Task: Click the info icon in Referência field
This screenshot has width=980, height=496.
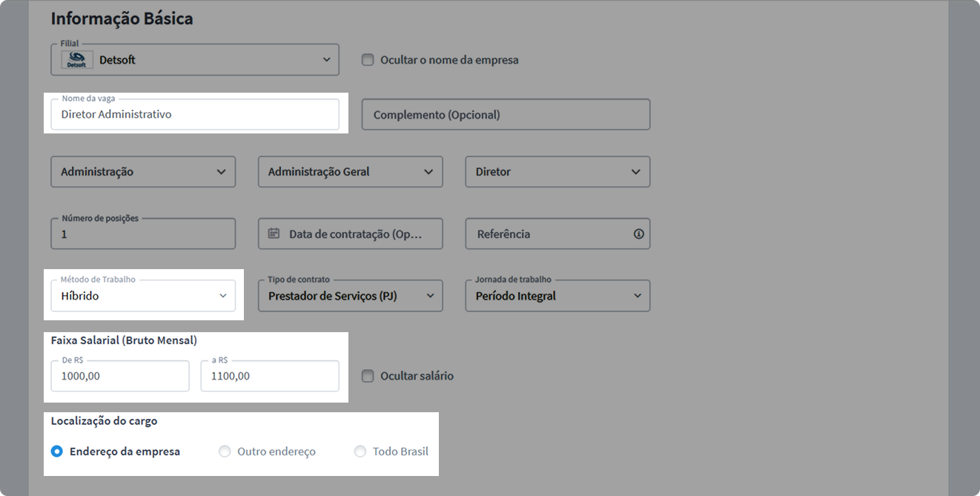Action: [638, 234]
